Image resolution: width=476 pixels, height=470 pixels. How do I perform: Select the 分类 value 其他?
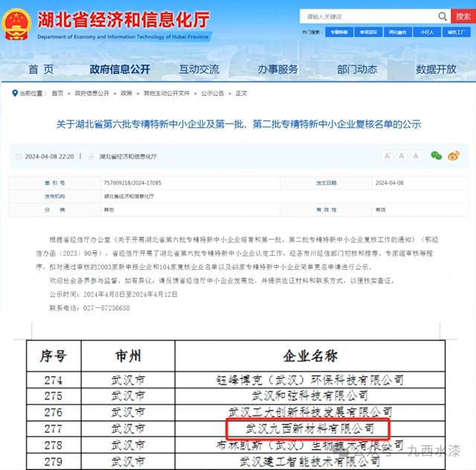pyautogui.click(x=109, y=210)
